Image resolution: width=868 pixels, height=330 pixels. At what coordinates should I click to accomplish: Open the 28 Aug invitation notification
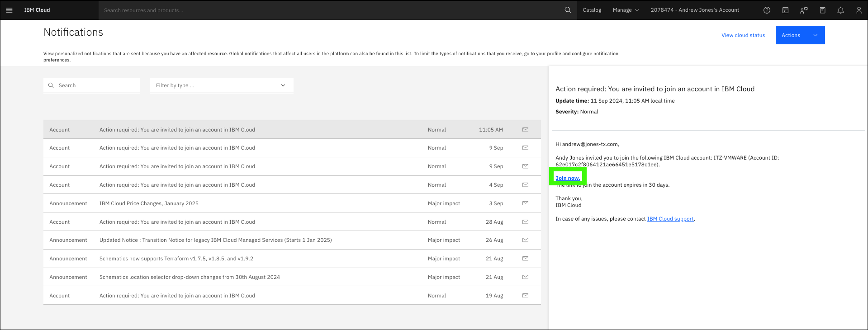(x=292, y=222)
